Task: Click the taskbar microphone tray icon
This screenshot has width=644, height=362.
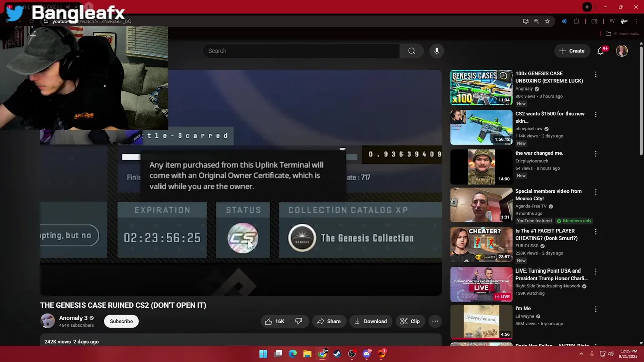Action: click(x=592, y=354)
